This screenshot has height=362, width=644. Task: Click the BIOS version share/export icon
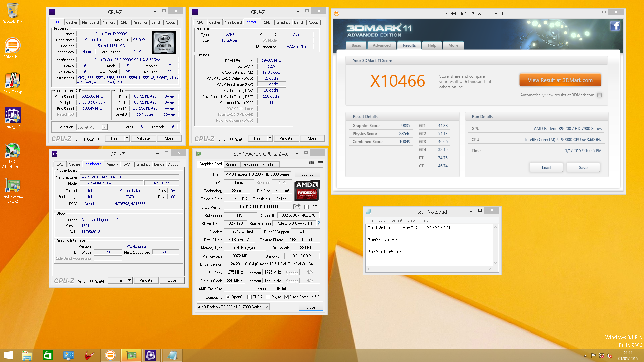click(297, 207)
